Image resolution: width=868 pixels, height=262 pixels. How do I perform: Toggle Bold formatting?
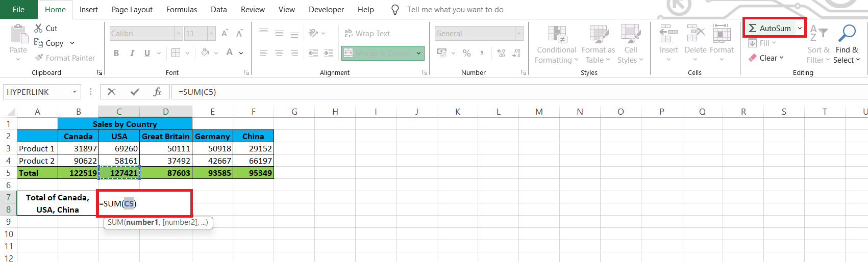116,53
